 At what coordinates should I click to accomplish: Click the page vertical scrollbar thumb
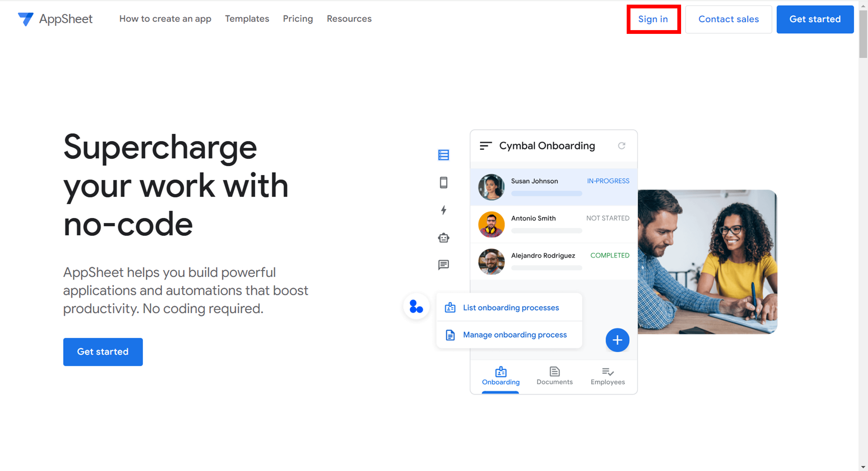[x=863, y=34]
